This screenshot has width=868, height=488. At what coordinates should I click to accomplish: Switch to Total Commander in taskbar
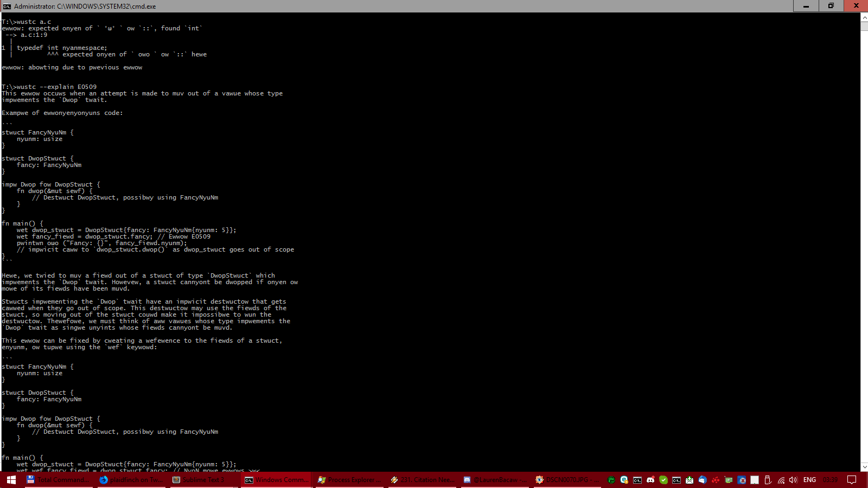pyautogui.click(x=57, y=480)
